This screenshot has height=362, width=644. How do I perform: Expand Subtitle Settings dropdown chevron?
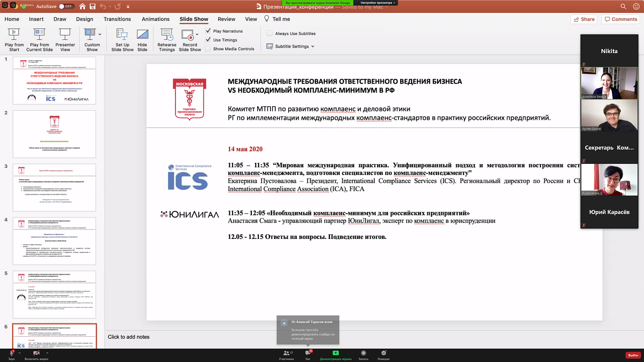point(313,46)
